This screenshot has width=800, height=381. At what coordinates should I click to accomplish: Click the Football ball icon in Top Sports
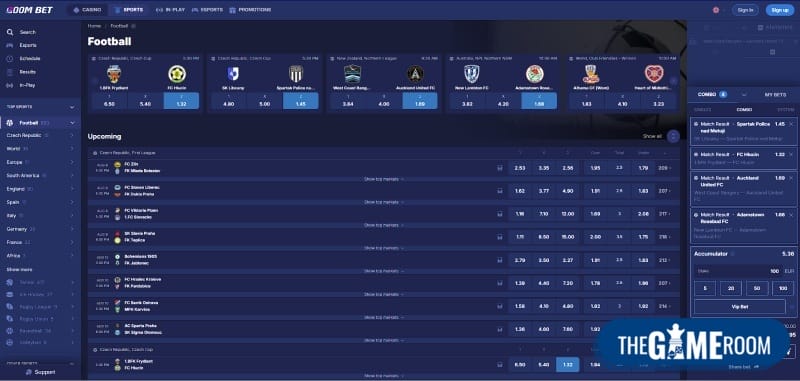coord(10,123)
